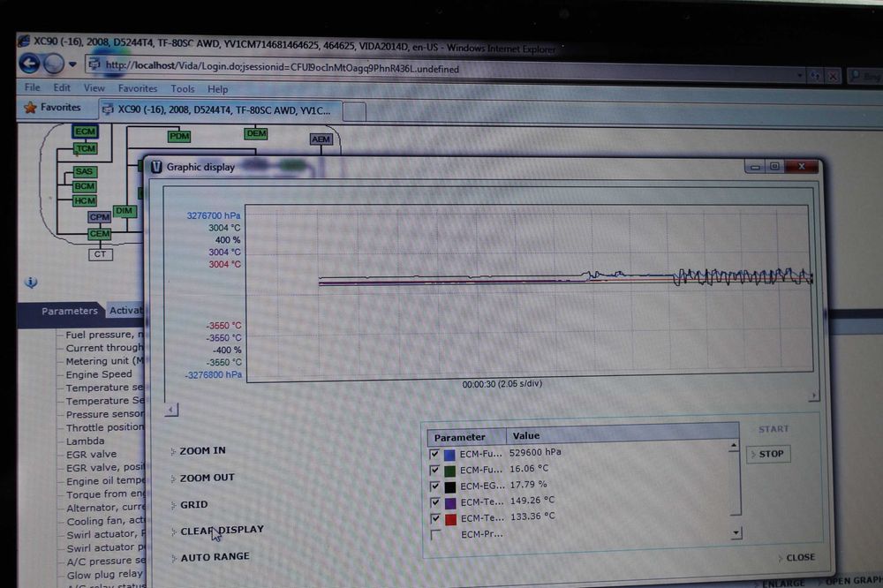Viewport: 883px width, 588px height.
Task: Open the View menu
Action: click(x=94, y=88)
